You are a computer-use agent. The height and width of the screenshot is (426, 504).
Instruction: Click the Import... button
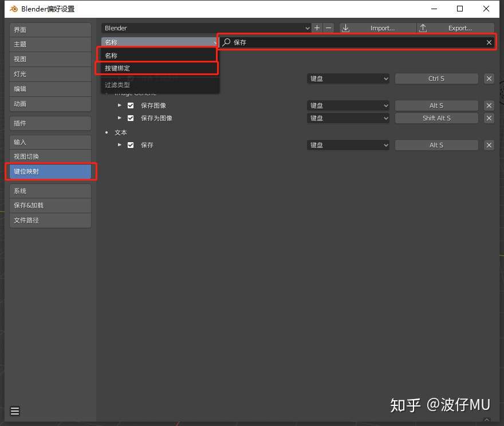tap(377, 28)
